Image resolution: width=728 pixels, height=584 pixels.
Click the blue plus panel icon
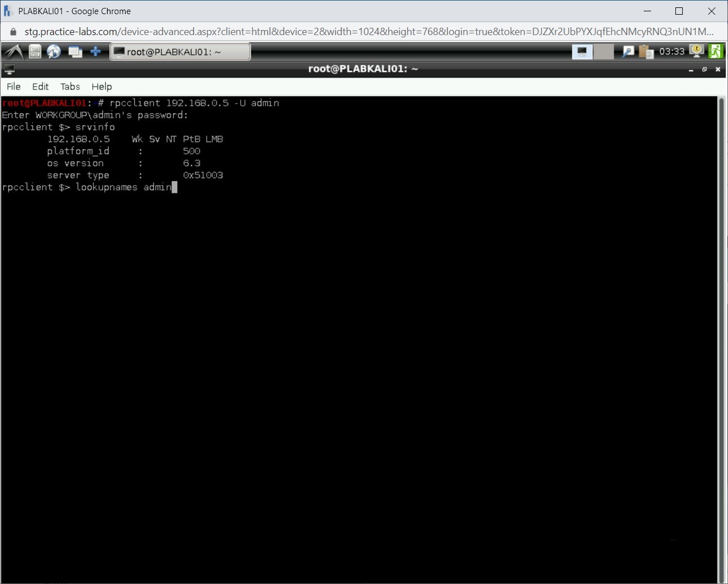pos(96,52)
